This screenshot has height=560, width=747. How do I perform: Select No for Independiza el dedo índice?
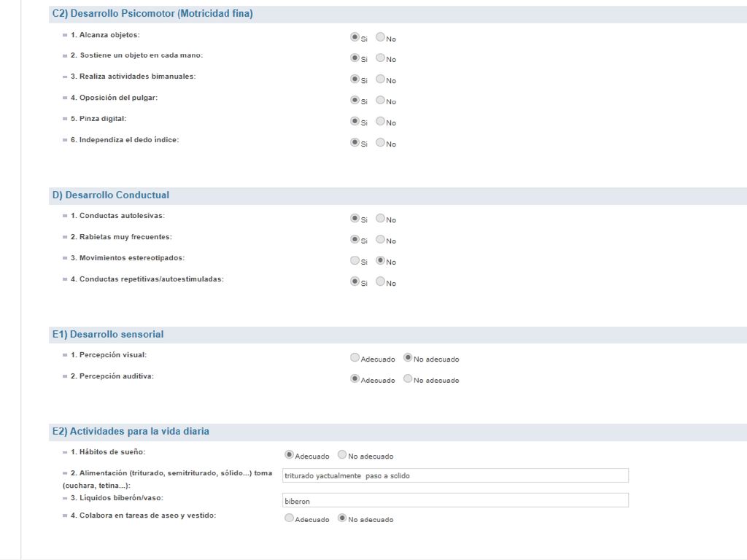click(x=380, y=142)
